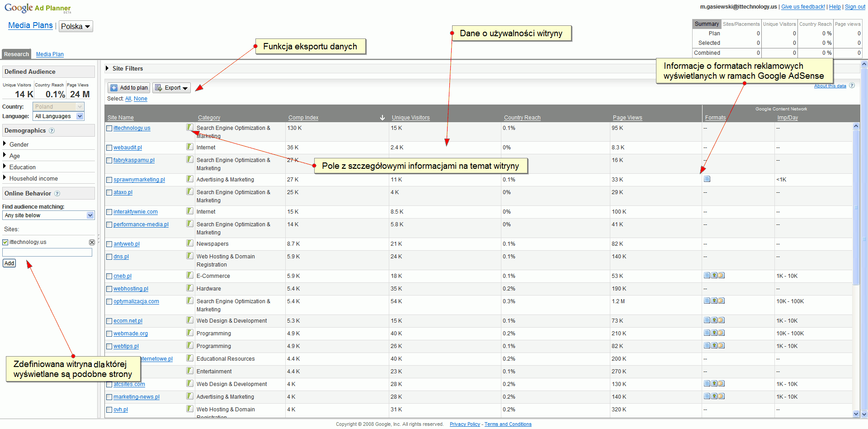Check the ittechnology.us row checkbox in table
Screen dimensions: 868x429
pyautogui.click(x=109, y=128)
